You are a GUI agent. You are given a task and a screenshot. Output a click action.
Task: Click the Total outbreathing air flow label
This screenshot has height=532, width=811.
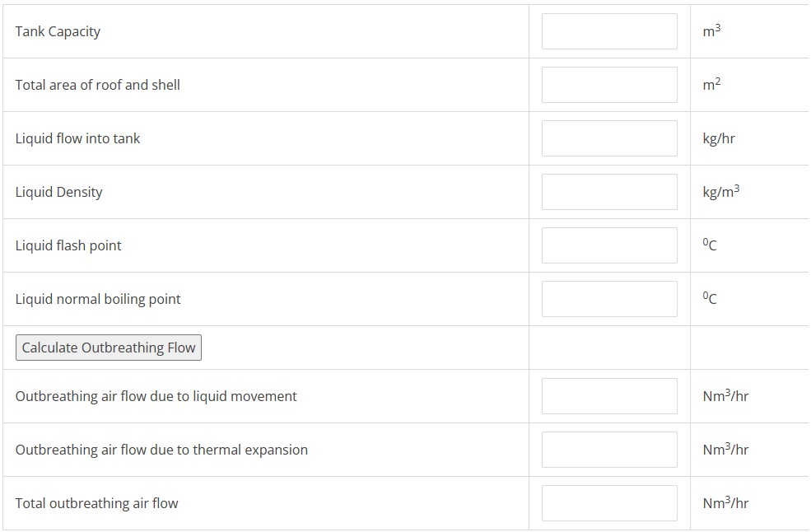click(x=96, y=503)
